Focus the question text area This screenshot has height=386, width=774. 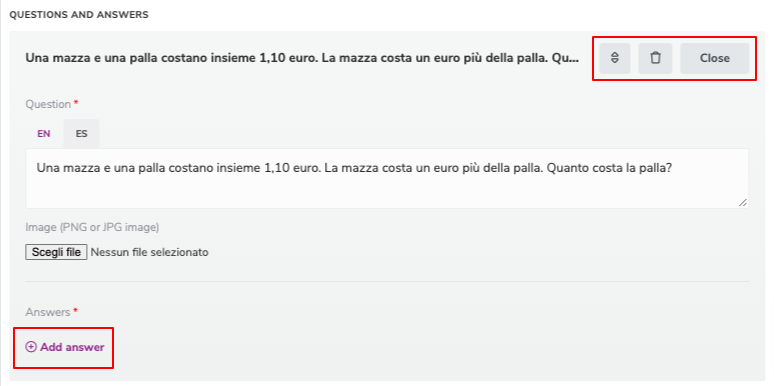(x=387, y=178)
